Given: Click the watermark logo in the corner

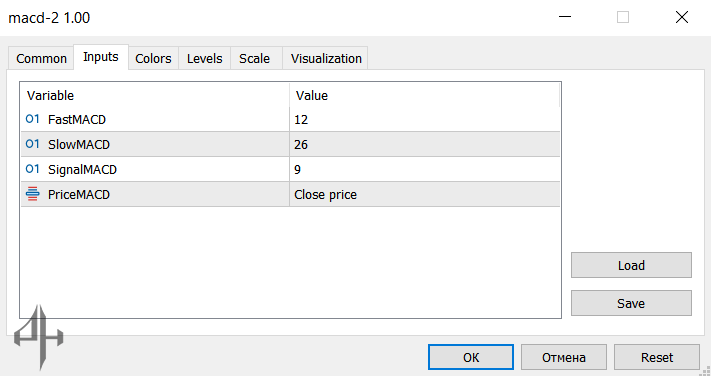Looking at the screenshot, I should (39, 337).
